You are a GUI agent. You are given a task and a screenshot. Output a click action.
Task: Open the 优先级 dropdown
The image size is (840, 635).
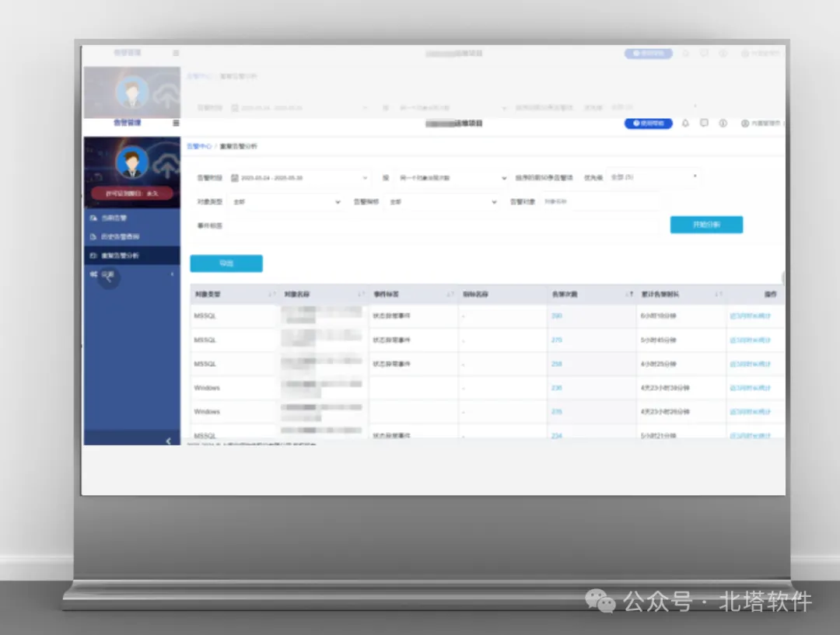pyautogui.click(x=653, y=176)
